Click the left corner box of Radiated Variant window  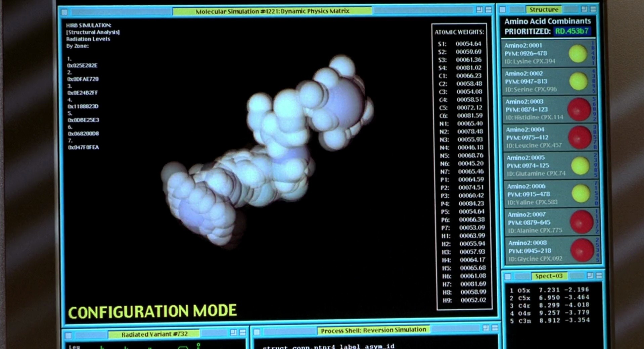[68, 335]
